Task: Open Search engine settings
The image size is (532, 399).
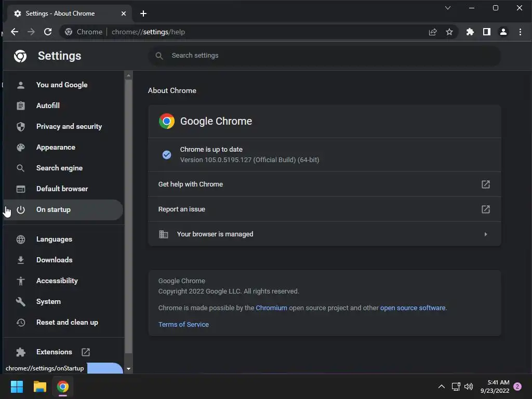Action: coord(63,168)
